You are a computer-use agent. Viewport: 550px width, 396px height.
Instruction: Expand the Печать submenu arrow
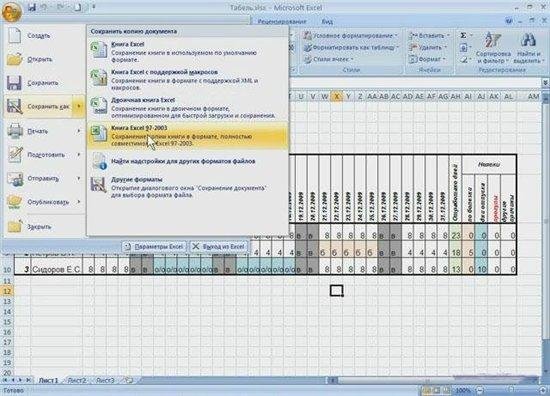[79, 131]
